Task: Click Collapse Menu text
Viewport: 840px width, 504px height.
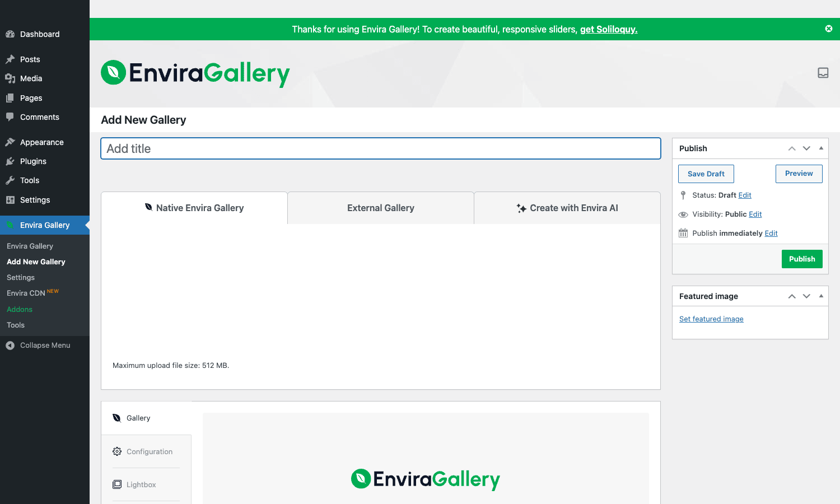Action: coord(45,346)
